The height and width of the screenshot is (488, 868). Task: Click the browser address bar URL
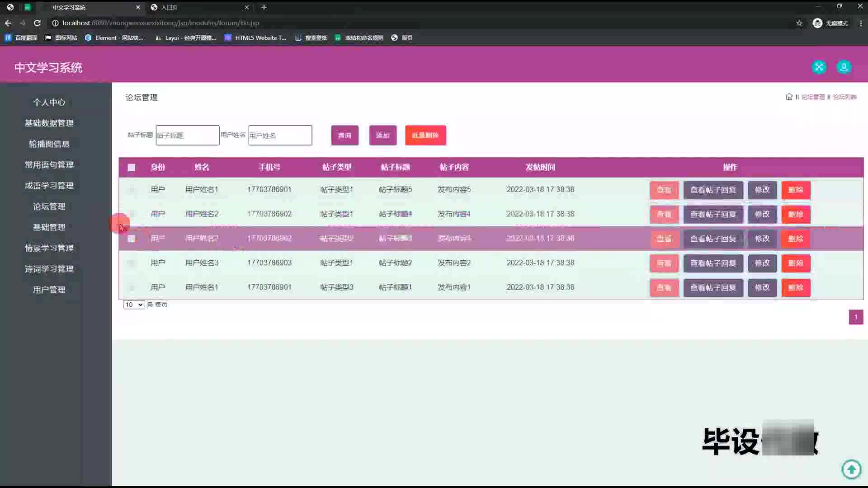coord(161,23)
